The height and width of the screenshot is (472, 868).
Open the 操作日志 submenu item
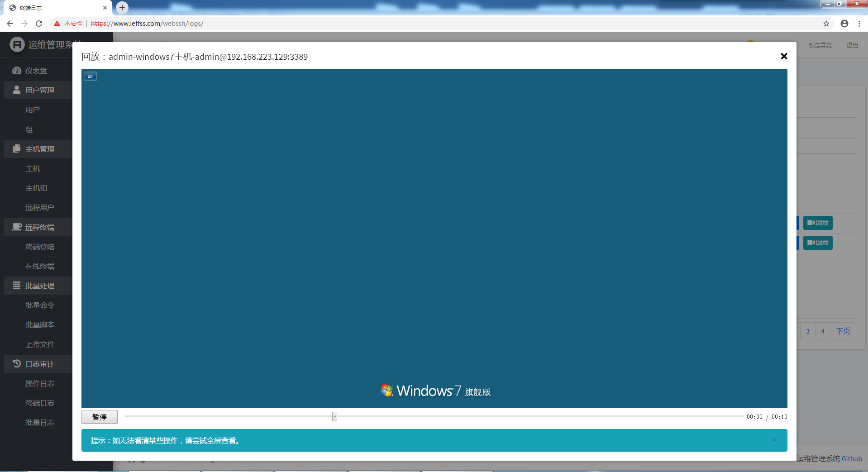coord(40,383)
